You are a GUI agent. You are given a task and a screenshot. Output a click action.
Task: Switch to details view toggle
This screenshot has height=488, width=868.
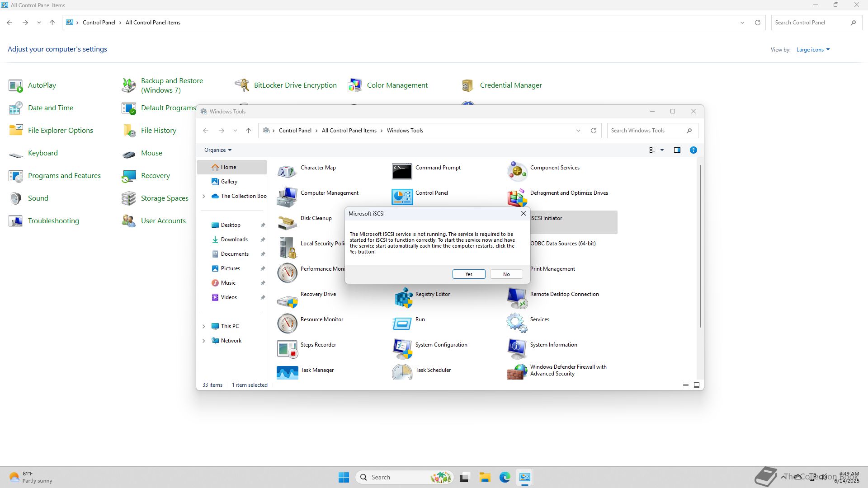(685, 385)
